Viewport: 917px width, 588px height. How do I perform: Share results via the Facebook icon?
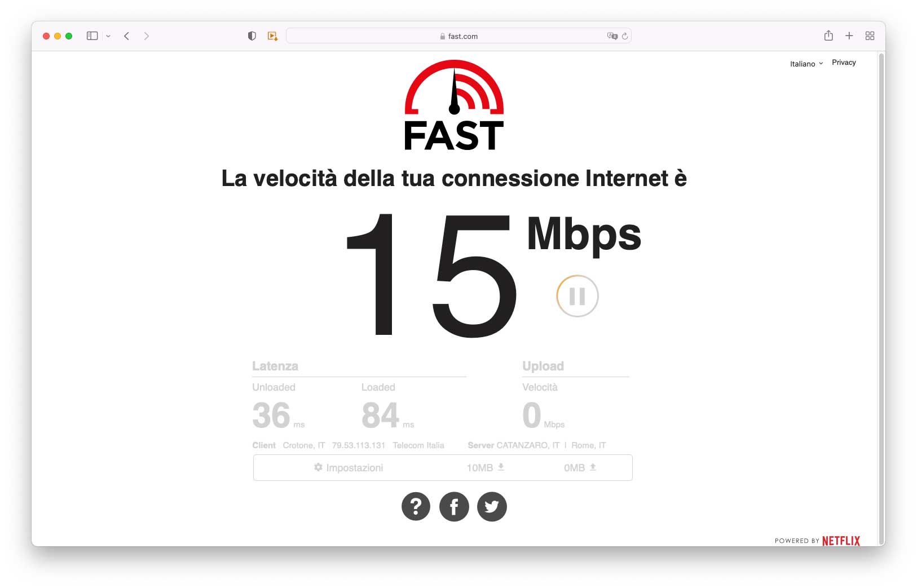(454, 506)
